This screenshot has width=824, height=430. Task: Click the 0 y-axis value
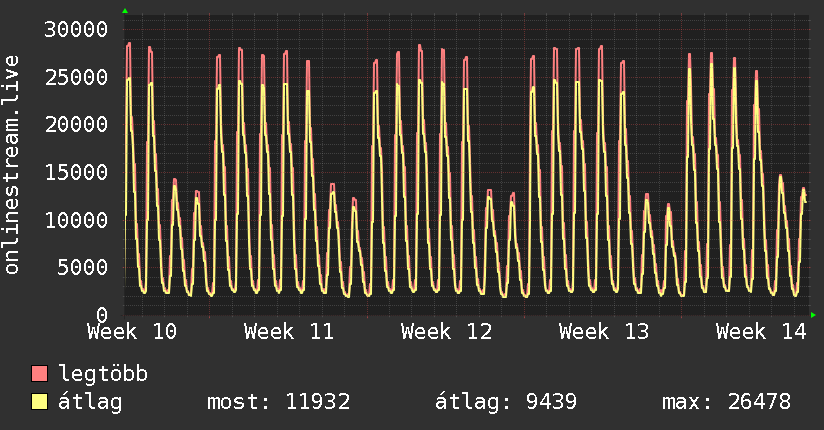point(102,314)
